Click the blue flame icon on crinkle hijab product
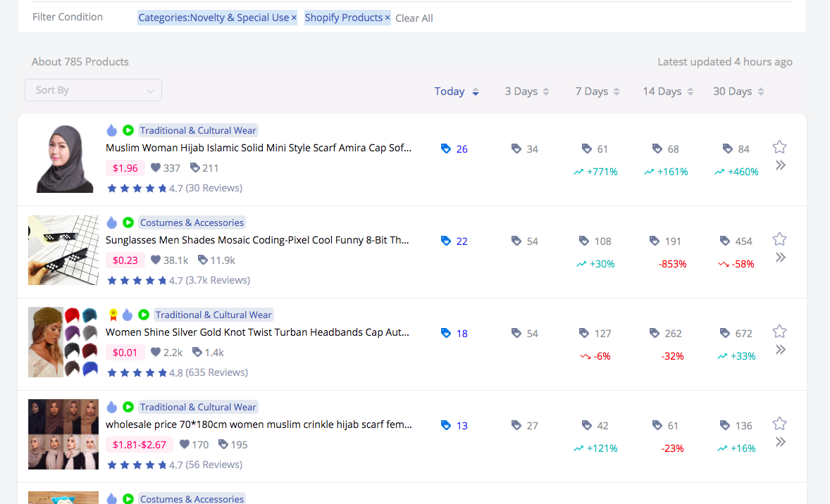 coord(112,407)
